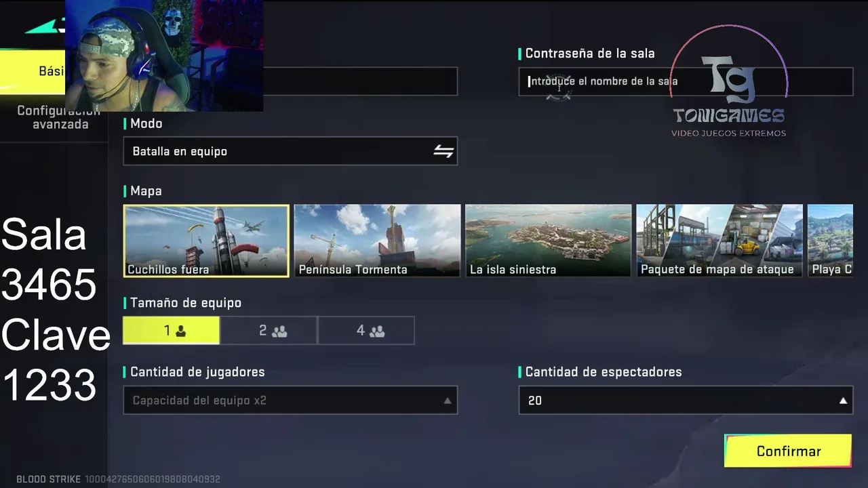Switch to the yellow Básico tab
This screenshot has width=868, height=488.
[x=33, y=71]
